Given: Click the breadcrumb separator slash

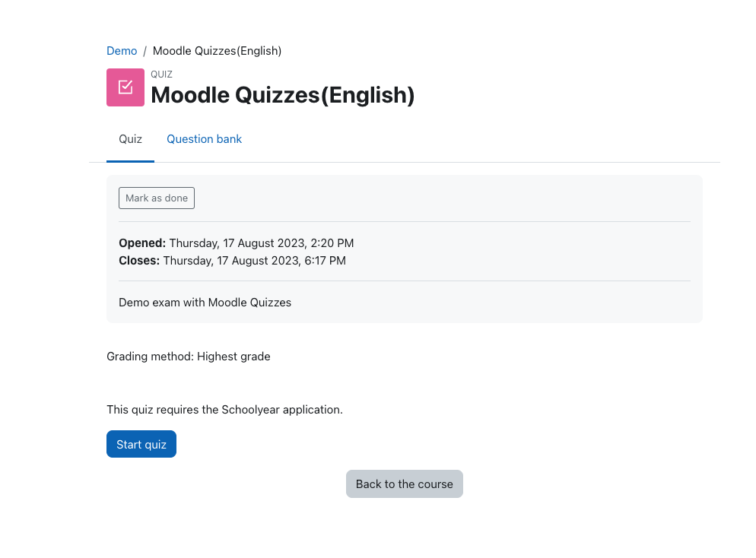Looking at the screenshot, I should click(x=145, y=50).
